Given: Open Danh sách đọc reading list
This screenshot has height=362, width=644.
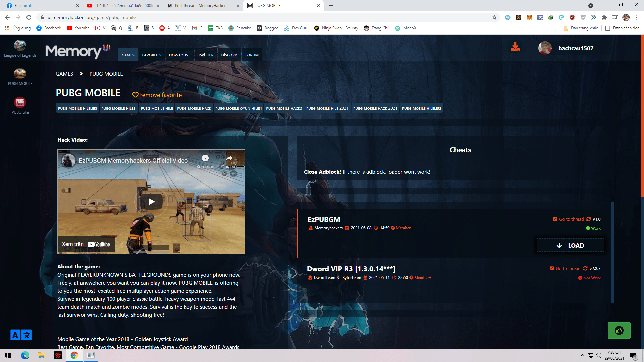Looking at the screenshot, I should point(623,28).
